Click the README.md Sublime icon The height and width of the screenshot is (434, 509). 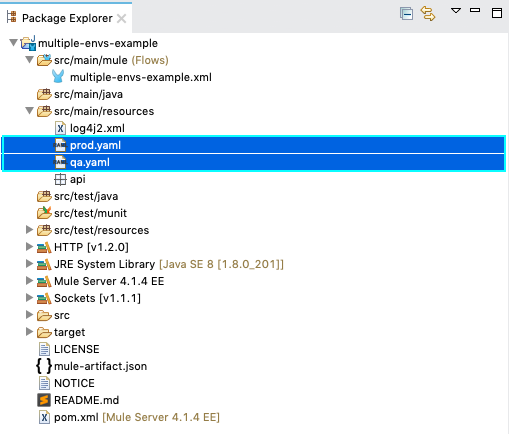pyautogui.click(x=44, y=400)
